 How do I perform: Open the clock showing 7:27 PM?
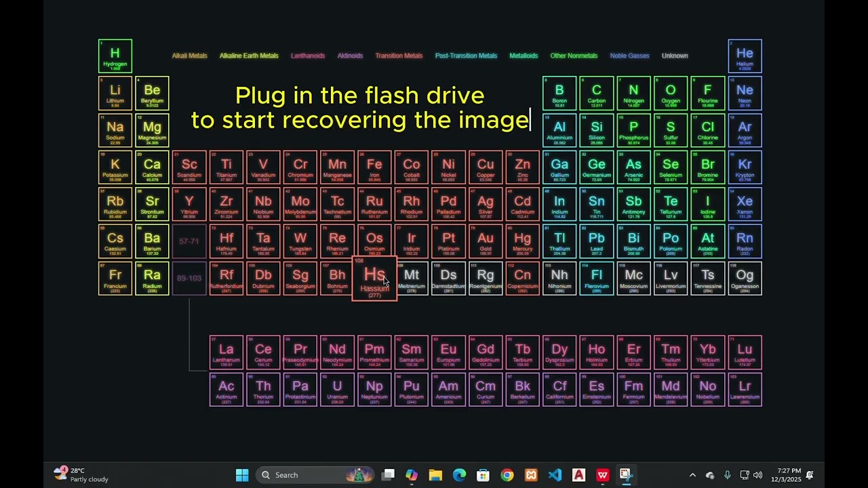coord(786,475)
